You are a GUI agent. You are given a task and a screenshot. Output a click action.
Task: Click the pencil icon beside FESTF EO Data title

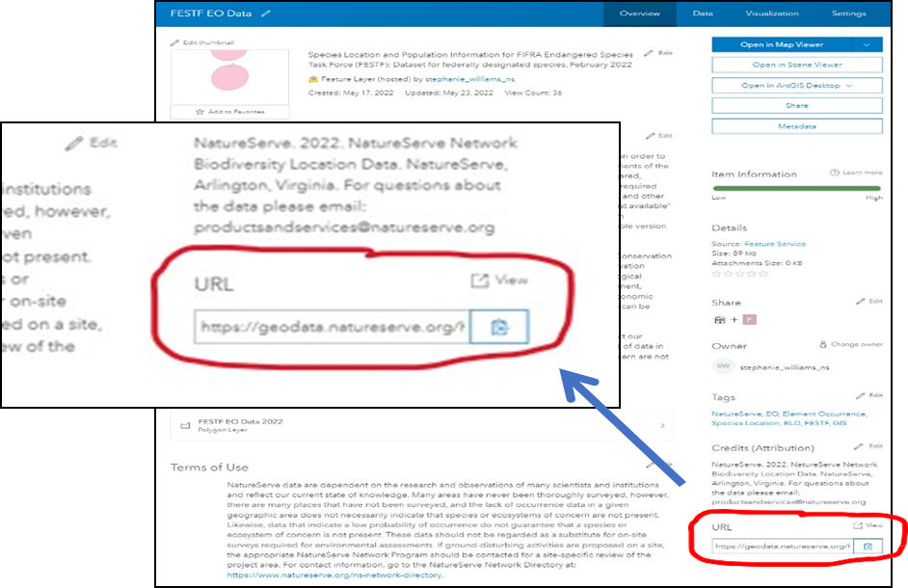click(x=266, y=13)
